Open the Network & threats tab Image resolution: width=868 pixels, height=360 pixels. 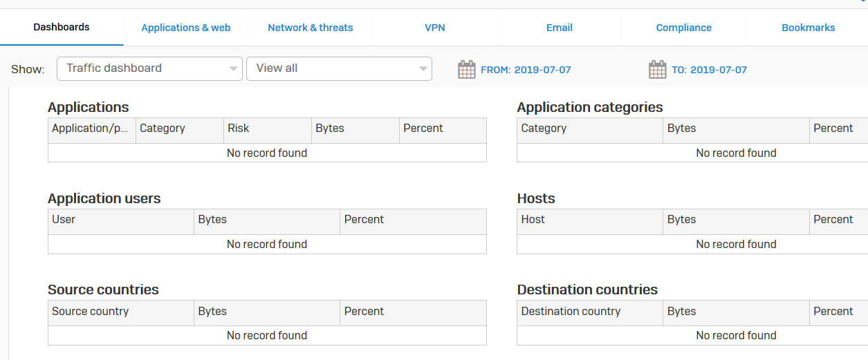(310, 28)
